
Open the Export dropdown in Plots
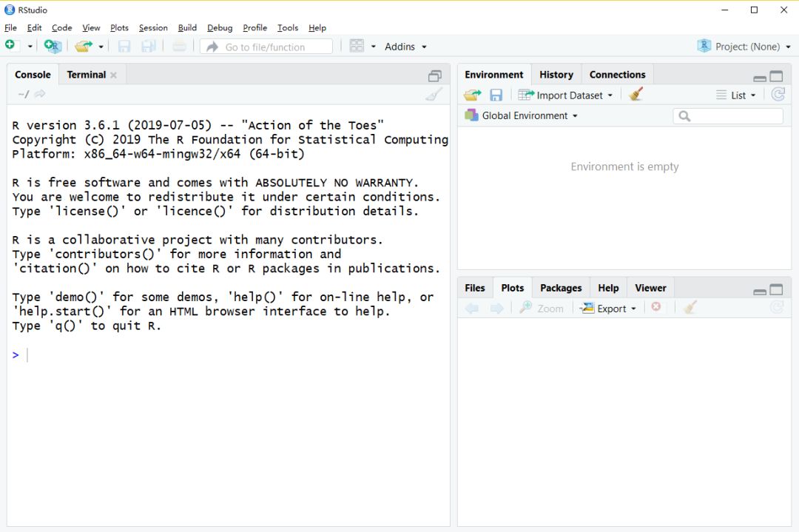(x=608, y=309)
